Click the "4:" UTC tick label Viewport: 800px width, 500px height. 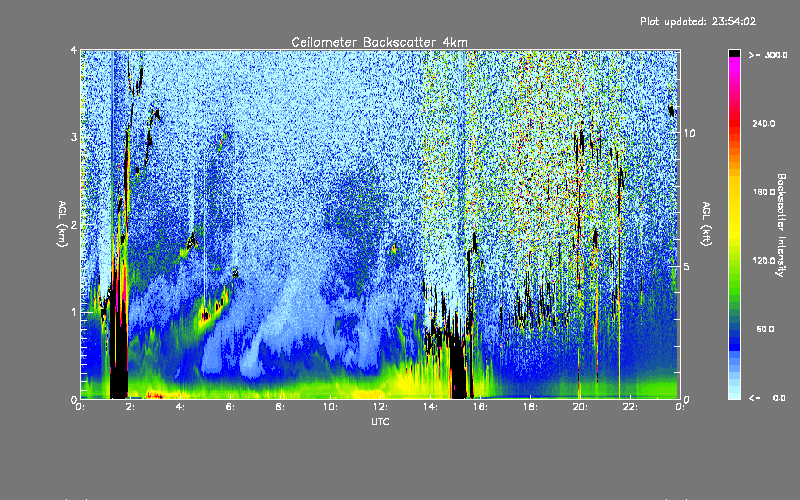point(180,407)
